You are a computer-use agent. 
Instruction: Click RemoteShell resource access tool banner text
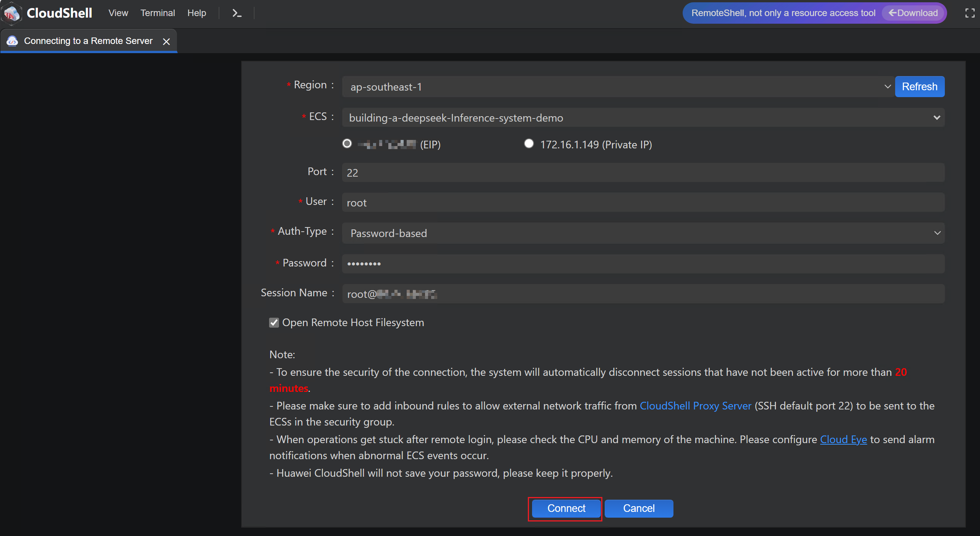click(x=783, y=13)
